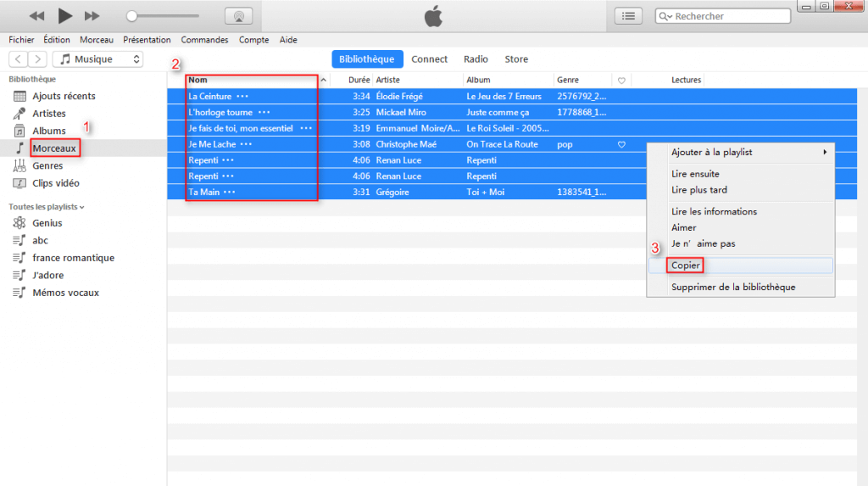The height and width of the screenshot is (486, 868).
Task: Open the Commandes menu
Action: (204, 40)
